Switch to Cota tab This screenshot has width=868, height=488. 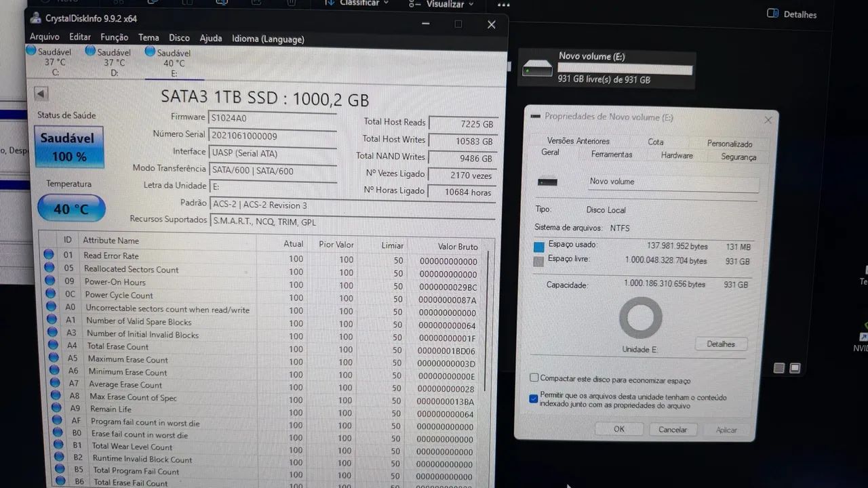[655, 142]
